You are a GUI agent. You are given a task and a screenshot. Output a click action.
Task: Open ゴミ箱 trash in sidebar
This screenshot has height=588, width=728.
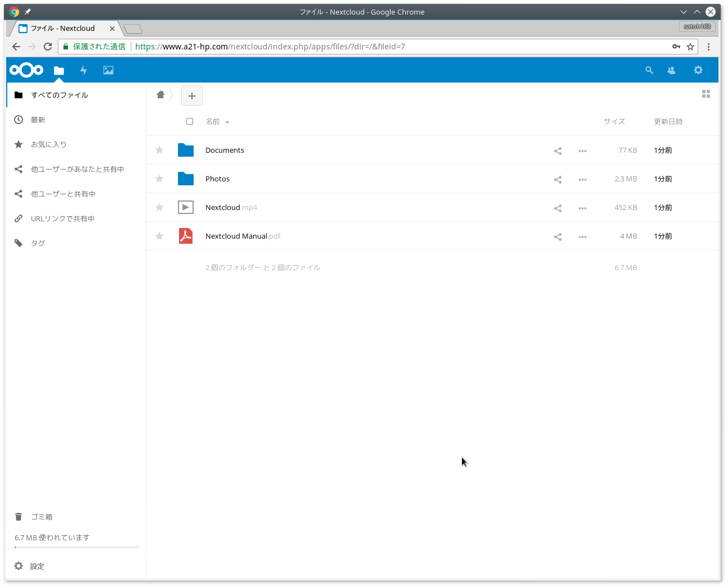(76, 517)
